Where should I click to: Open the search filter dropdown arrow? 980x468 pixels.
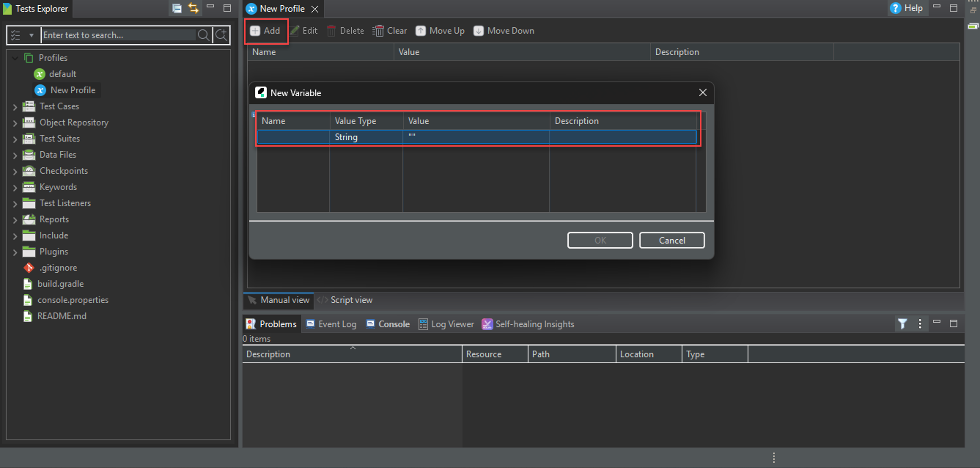pyautogui.click(x=32, y=35)
